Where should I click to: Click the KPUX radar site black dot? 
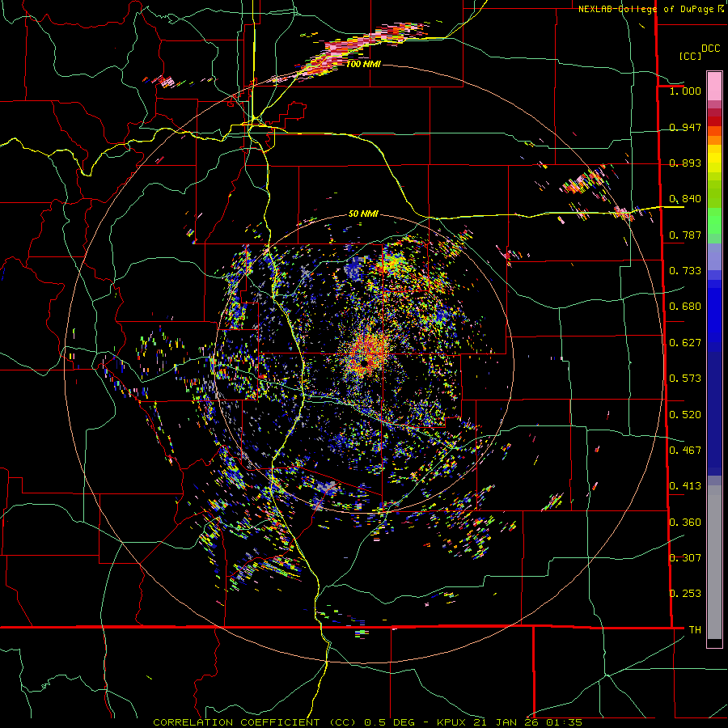point(366,362)
